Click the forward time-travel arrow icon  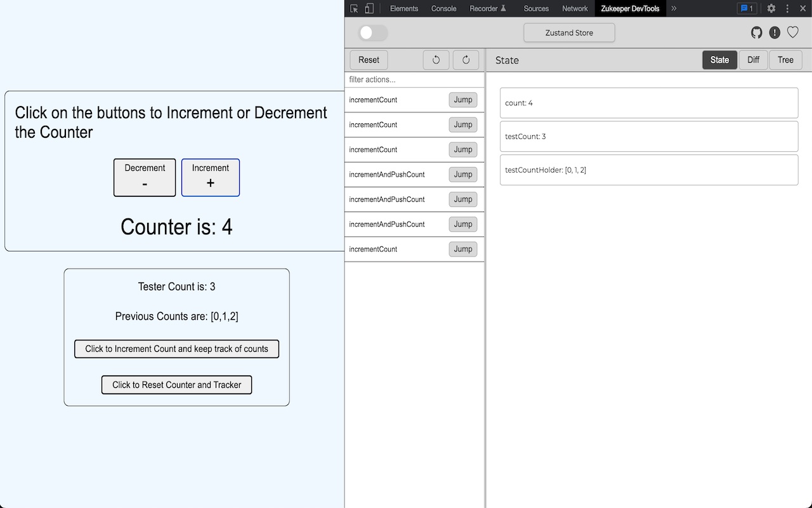coord(466,60)
